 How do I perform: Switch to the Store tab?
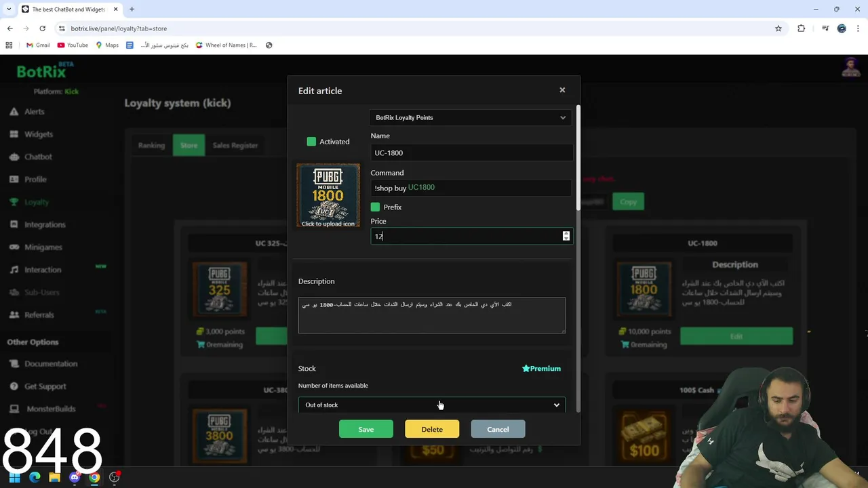point(189,145)
